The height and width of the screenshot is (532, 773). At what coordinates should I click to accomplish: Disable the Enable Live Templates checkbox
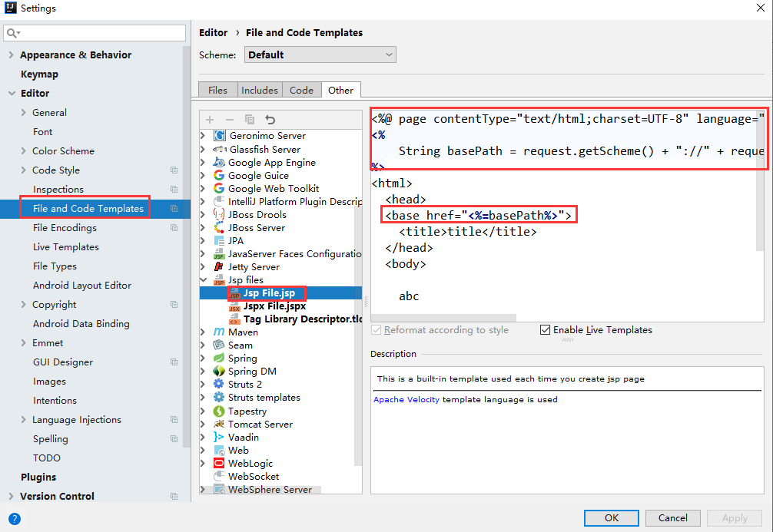546,330
